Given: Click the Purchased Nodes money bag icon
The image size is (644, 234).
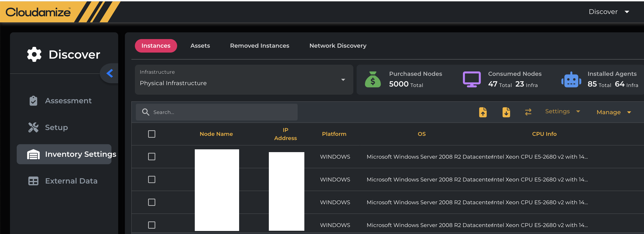Looking at the screenshot, I should 373,79.
